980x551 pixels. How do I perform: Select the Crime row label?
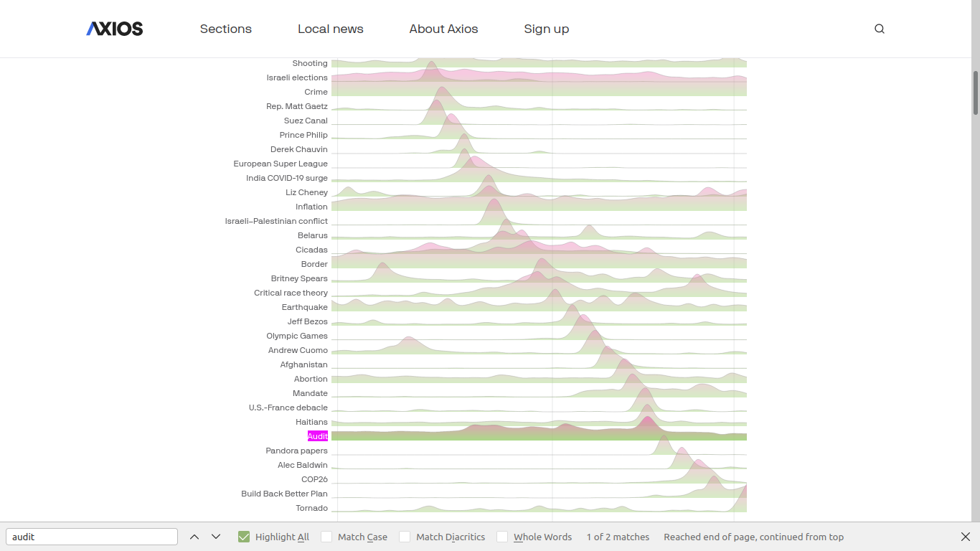316,92
